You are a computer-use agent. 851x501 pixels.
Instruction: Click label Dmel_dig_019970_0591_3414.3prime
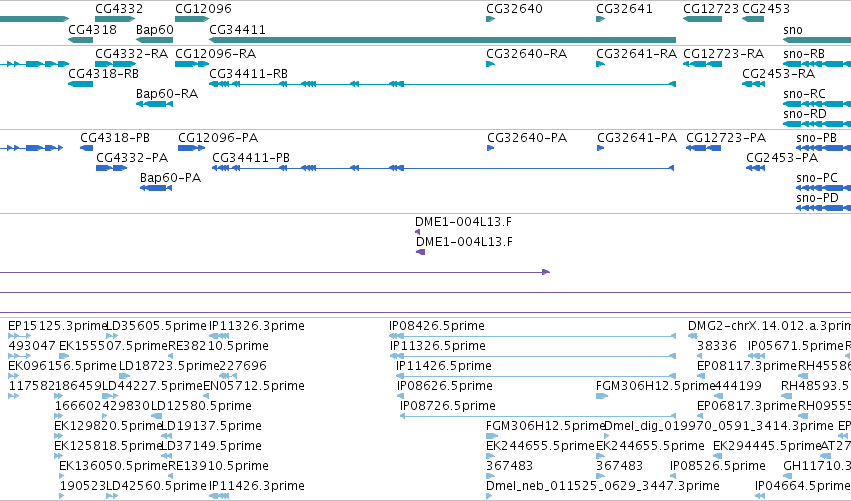719,427
